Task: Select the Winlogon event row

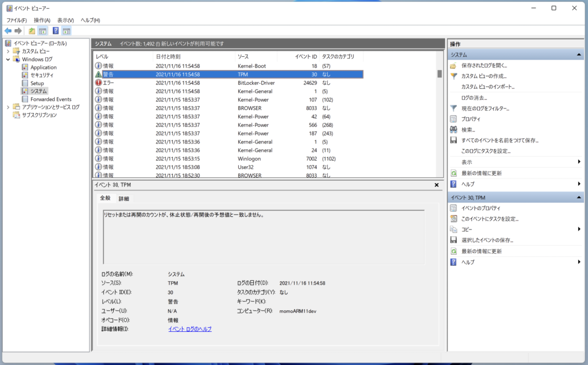Action: (x=229, y=158)
